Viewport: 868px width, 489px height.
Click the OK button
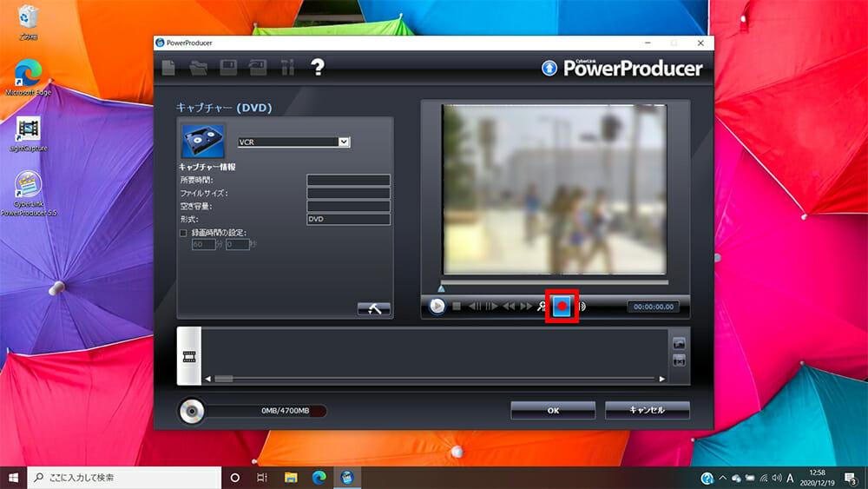tap(553, 410)
